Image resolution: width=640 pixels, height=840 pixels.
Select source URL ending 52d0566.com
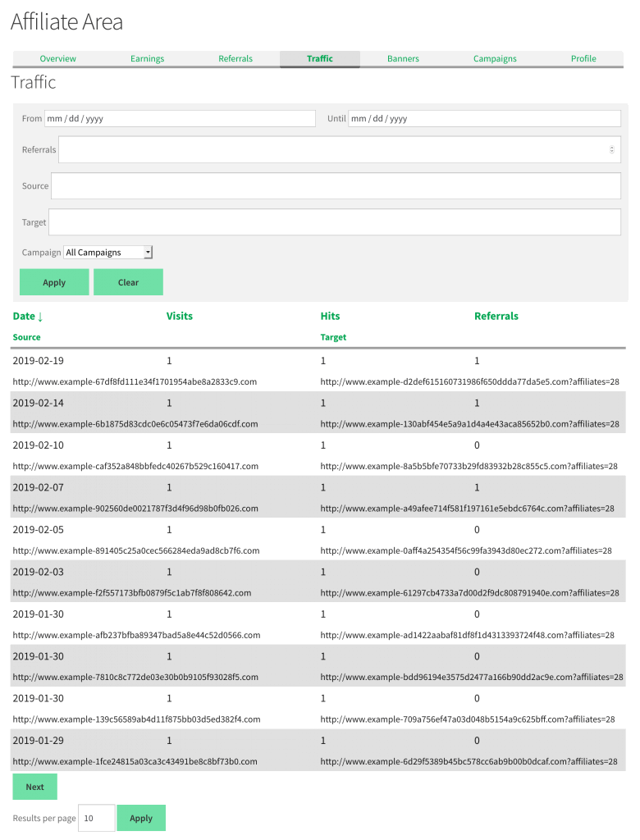(x=137, y=635)
